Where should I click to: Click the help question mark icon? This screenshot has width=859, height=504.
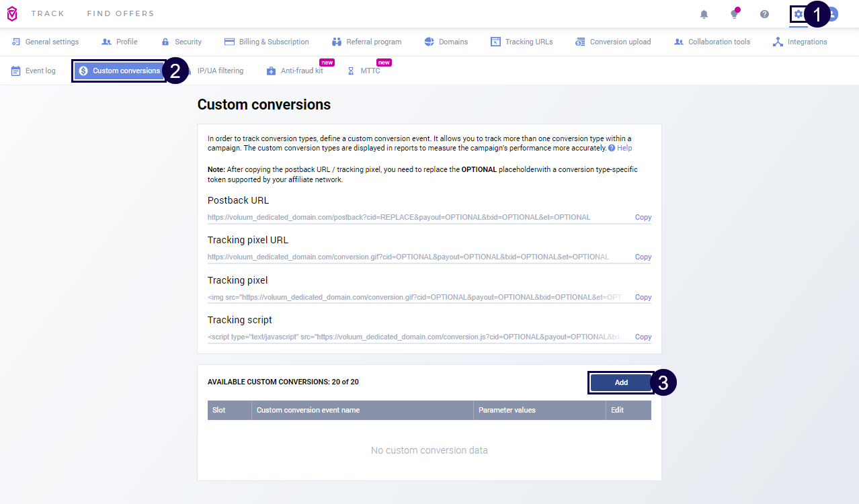pos(764,14)
